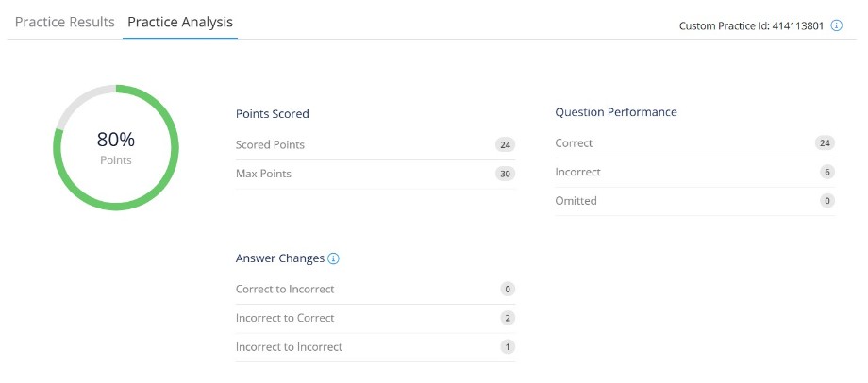Click the Incorrect to Correct count badge
The width and height of the screenshot is (868, 383).
pyautogui.click(x=508, y=318)
